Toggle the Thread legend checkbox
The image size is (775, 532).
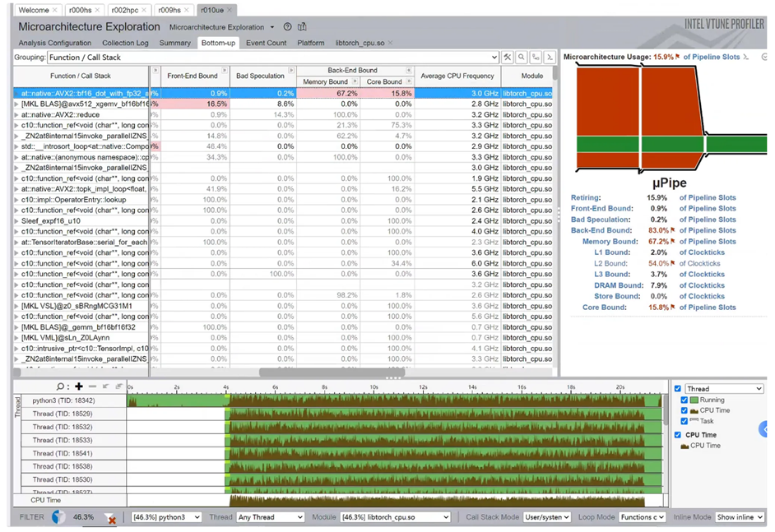tap(678, 389)
